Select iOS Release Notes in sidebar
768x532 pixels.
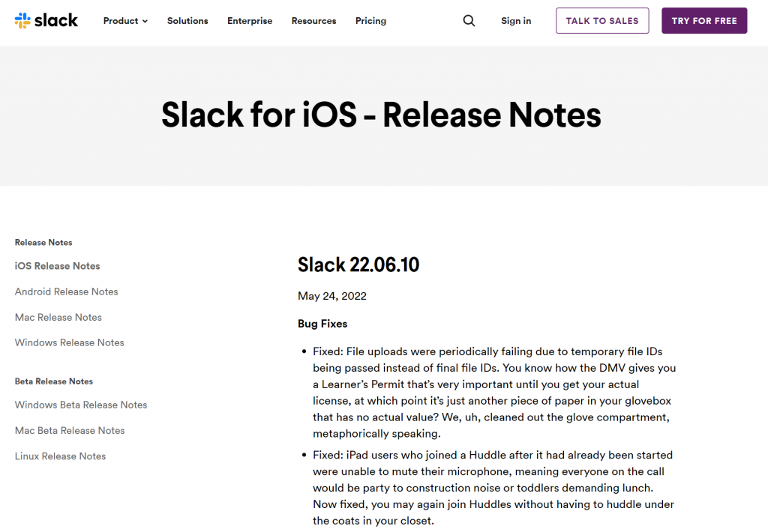57,266
